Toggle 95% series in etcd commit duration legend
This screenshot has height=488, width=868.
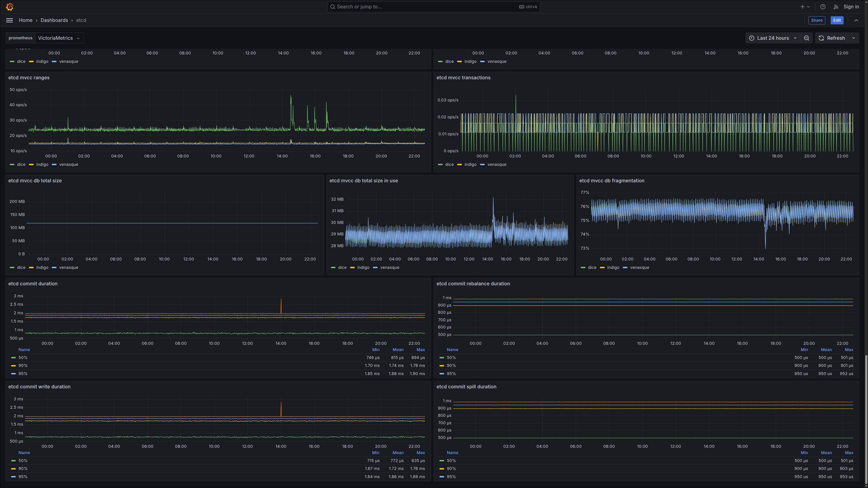(x=23, y=373)
